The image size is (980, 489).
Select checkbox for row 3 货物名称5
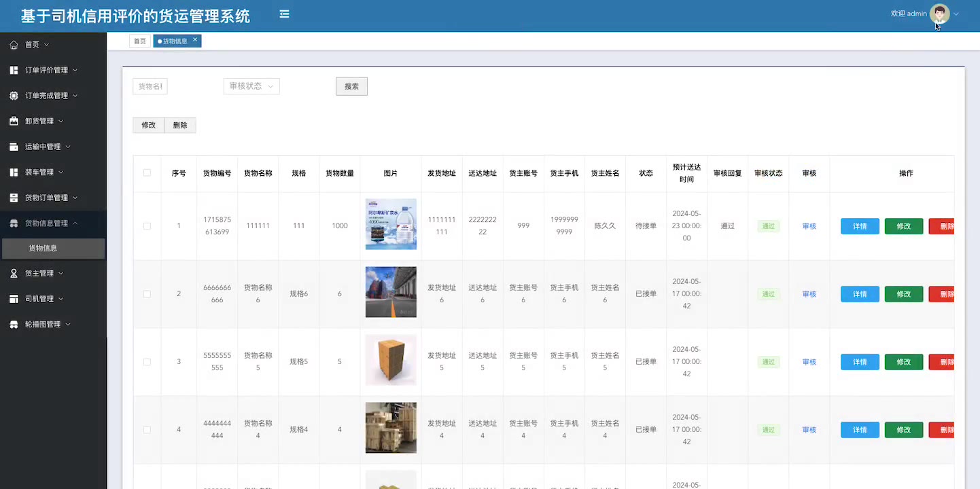coord(147,362)
